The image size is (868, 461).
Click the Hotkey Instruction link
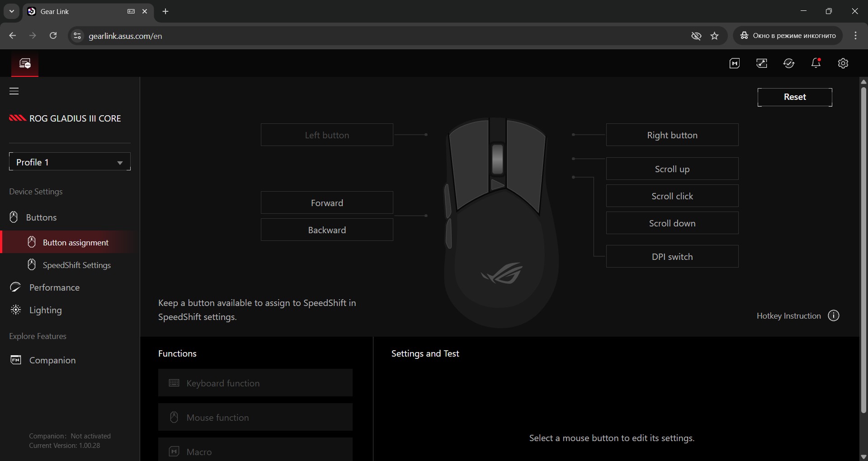(789, 316)
